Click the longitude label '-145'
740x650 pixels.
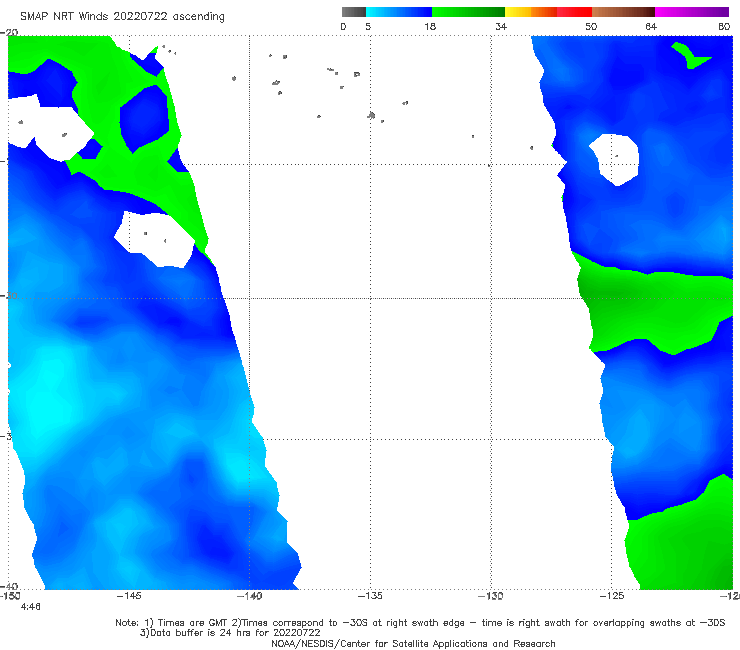(x=129, y=596)
